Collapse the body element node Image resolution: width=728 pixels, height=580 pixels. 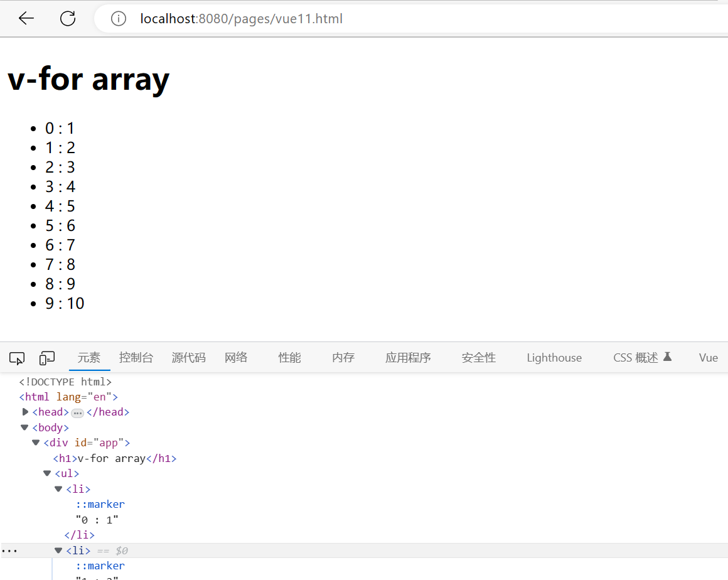(x=24, y=427)
